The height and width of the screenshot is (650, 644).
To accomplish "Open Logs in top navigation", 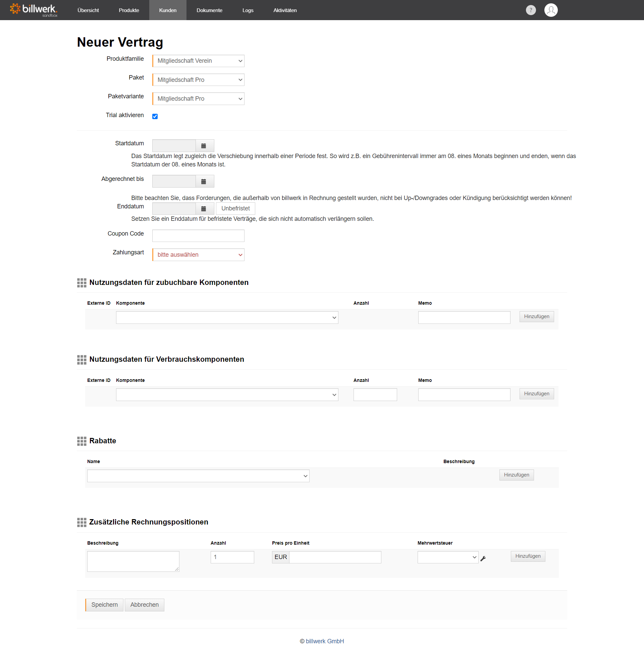I will (248, 10).
